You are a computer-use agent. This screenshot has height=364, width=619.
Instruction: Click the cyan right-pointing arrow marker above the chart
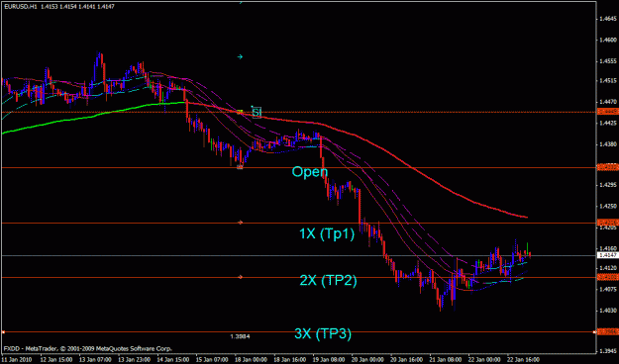click(240, 56)
